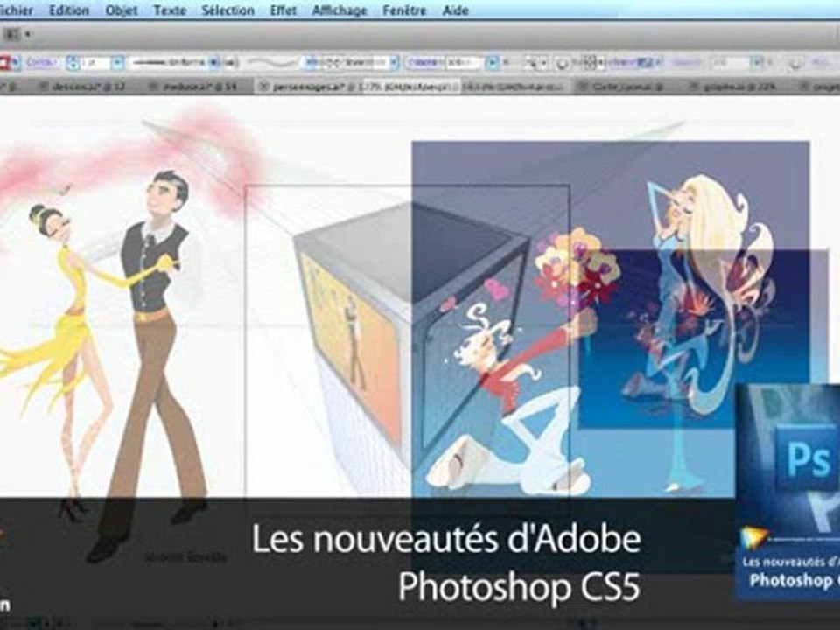Click the red stroke color swatch
This screenshot has height=630, width=840.
pos(4,63)
